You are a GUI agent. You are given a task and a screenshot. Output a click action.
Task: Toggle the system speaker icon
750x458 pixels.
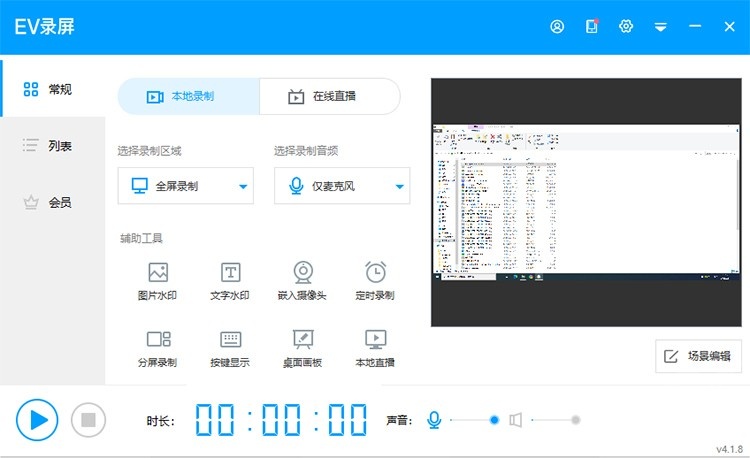coord(516,420)
